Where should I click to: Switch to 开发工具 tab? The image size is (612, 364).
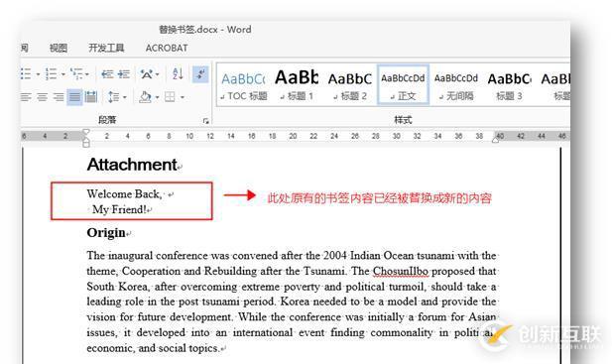106,48
